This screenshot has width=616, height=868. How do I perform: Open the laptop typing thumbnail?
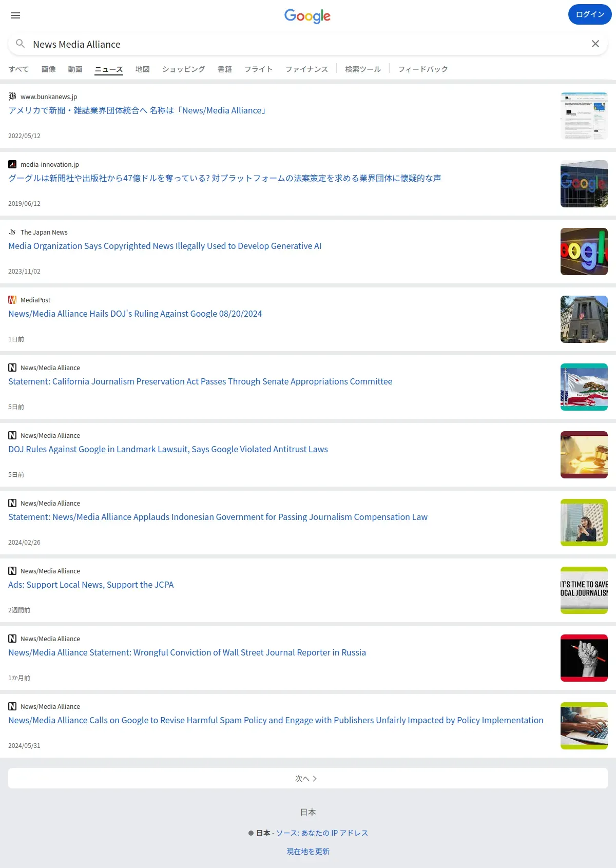pos(584,726)
